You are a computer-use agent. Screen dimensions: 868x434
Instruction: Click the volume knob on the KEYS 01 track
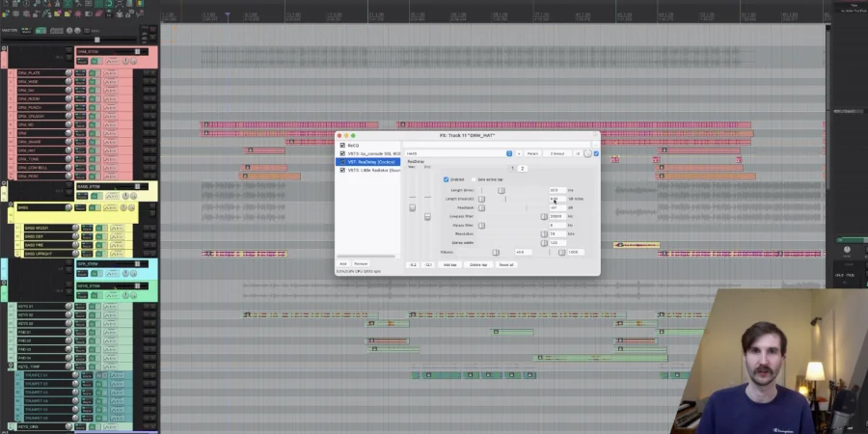pyautogui.click(x=68, y=306)
